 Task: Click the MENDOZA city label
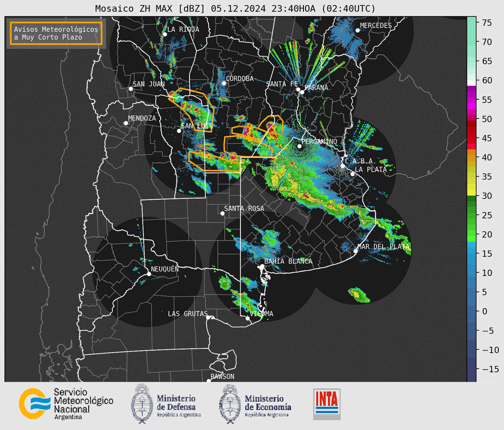[142, 118]
